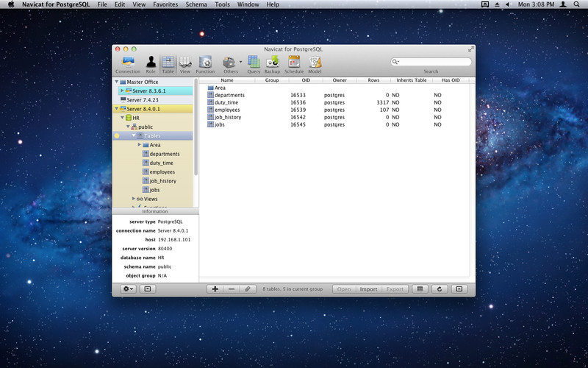
Task: Sort by the Rows column header
Action: click(x=373, y=80)
